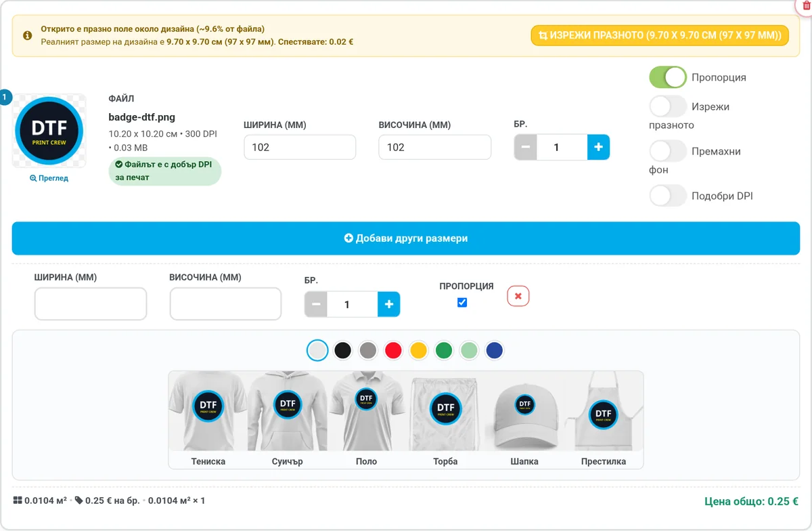Select the white color swatch
Viewport: 812px width, 531px height.
tap(317, 350)
